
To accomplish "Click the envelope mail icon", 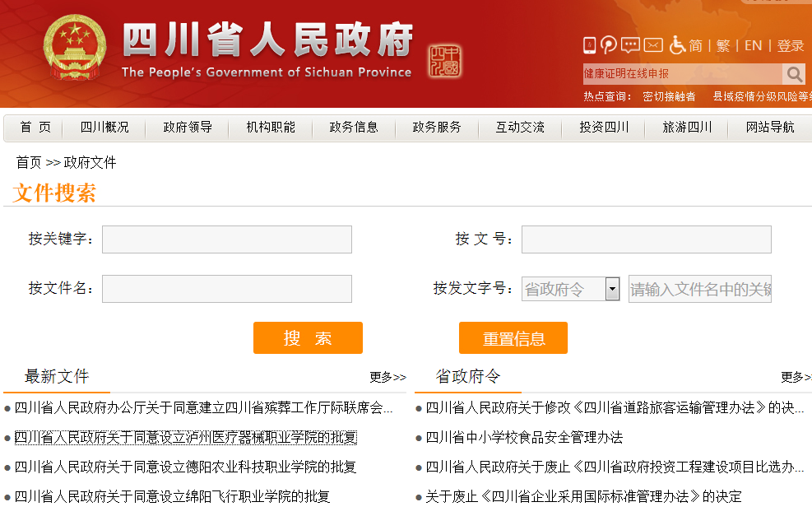I will point(653,45).
